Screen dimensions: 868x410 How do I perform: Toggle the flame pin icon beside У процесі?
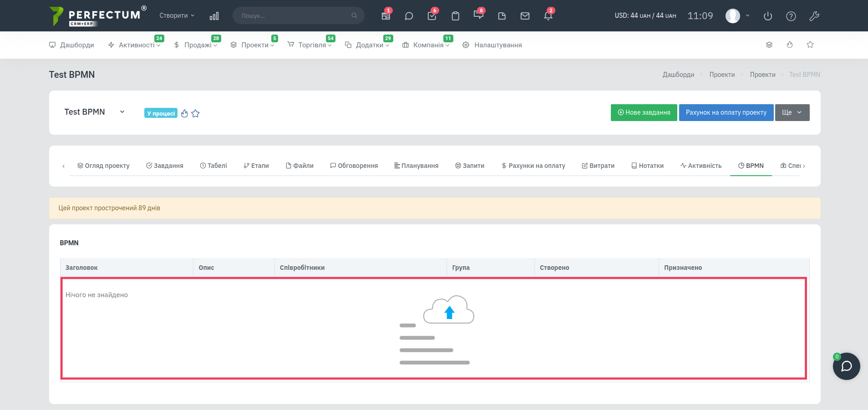tap(184, 113)
